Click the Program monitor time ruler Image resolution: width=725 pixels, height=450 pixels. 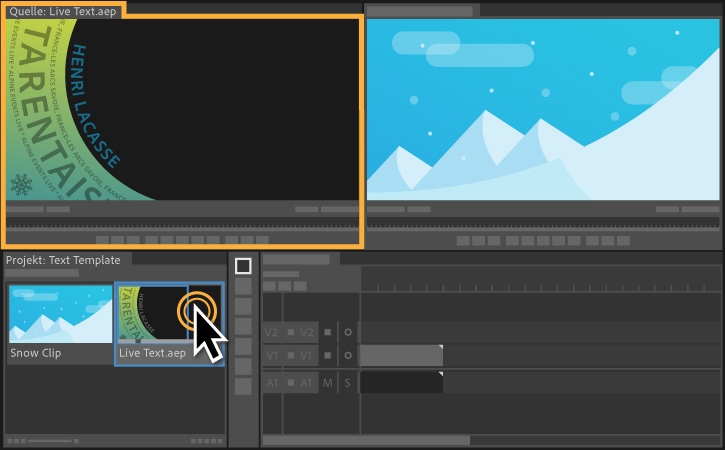[543, 223]
